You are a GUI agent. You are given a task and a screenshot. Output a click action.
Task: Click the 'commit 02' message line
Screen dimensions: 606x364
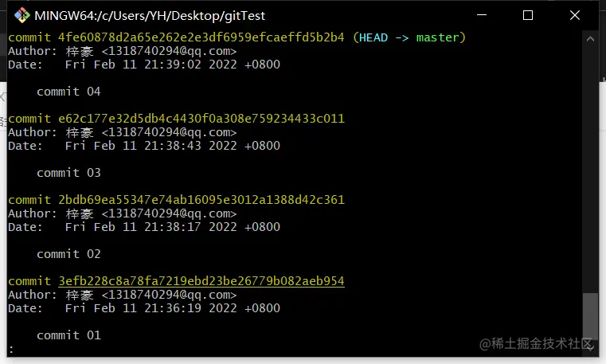(x=68, y=254)
